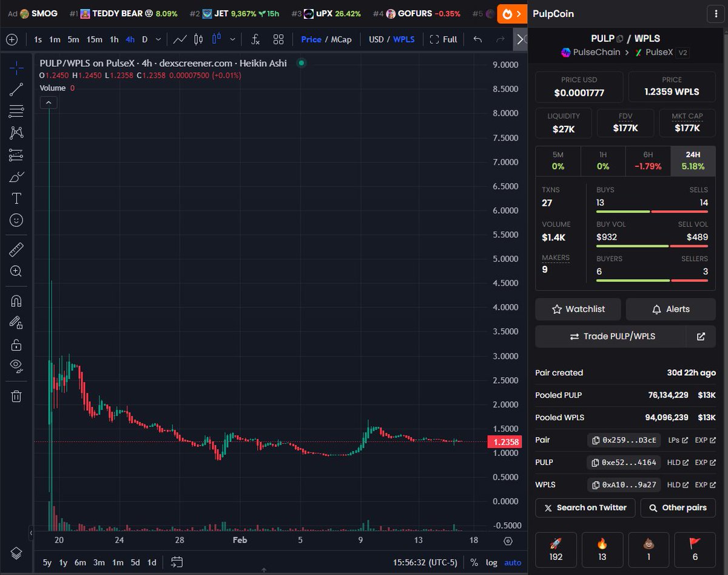Open the indicators fx menu
Image resolution: width=728 pixels, height=575 pixels.
coord(255,39)
